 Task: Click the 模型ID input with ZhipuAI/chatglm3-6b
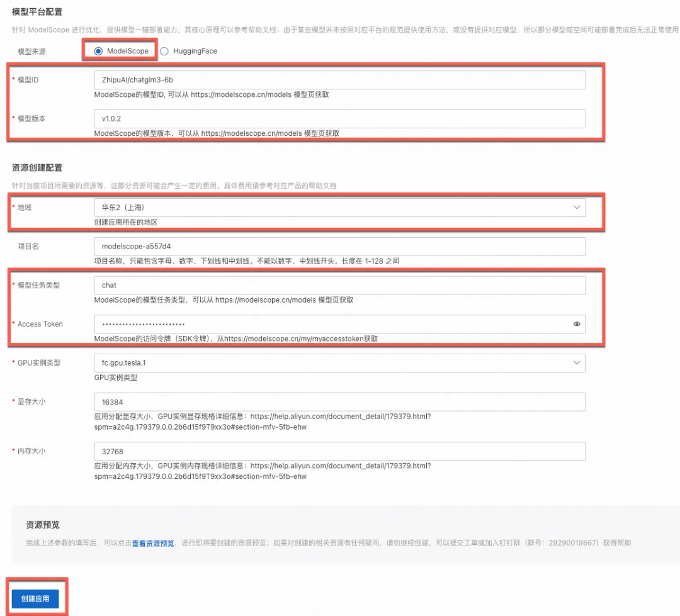(x=339, y=80)
